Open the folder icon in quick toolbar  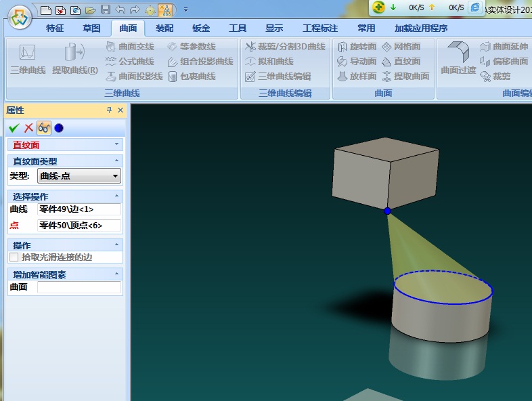click(90, 10)
